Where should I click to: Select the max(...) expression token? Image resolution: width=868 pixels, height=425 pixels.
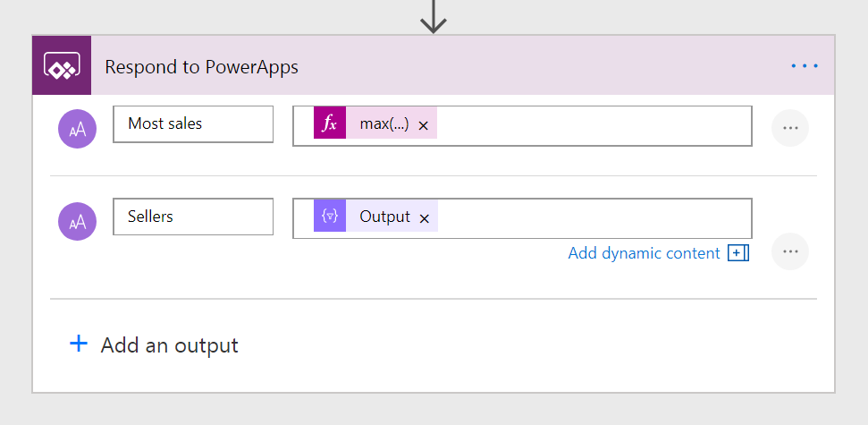[x=383, y=124]
